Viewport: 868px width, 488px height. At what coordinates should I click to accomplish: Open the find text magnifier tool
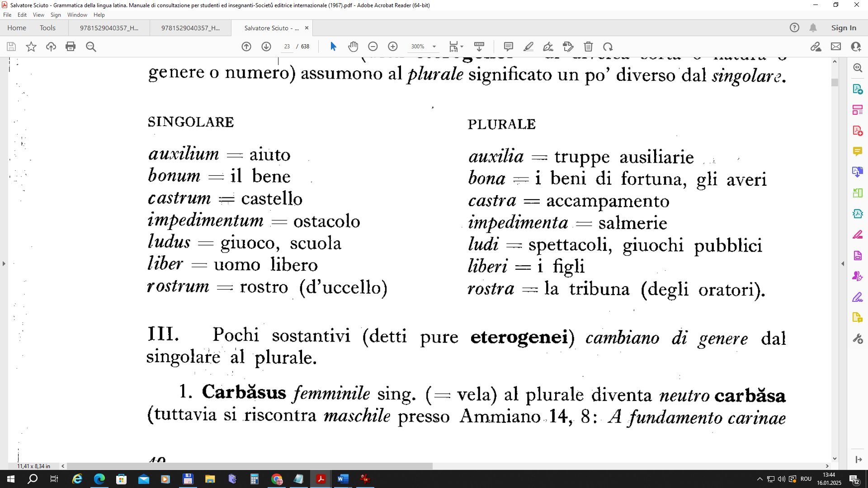coord(91,47)
